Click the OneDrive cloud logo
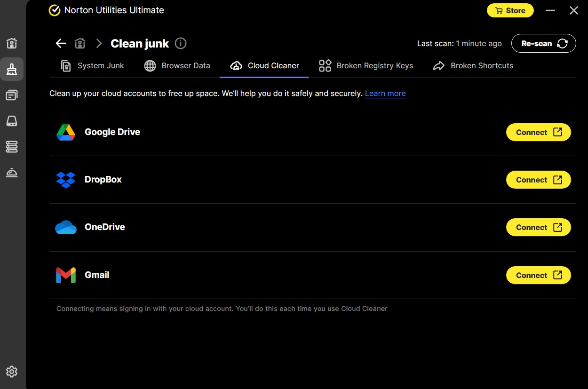This screenshot has width=588, height=389. pyautogui.click(x=66, y=227)
